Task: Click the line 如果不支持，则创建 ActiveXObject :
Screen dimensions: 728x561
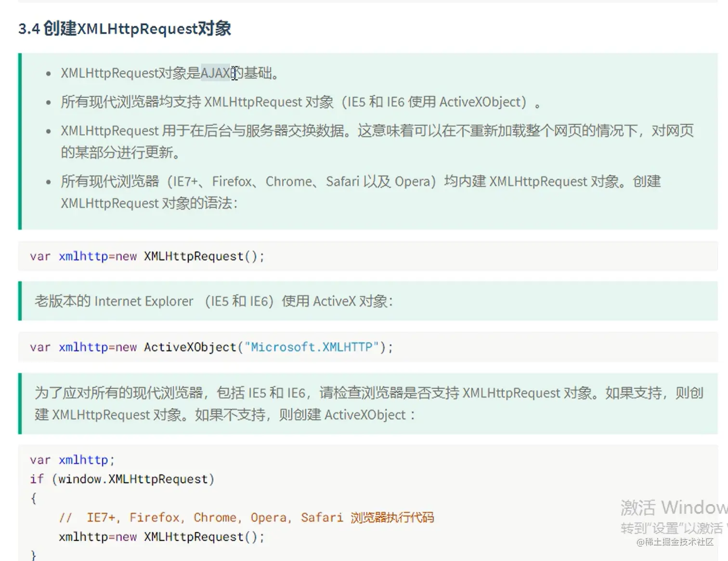Action: coord(305,415)
